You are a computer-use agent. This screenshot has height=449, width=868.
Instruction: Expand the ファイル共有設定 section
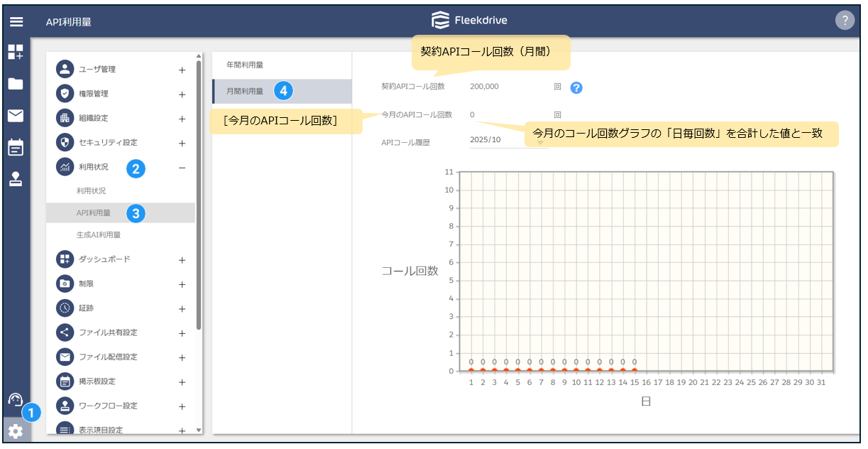(182, 333)
